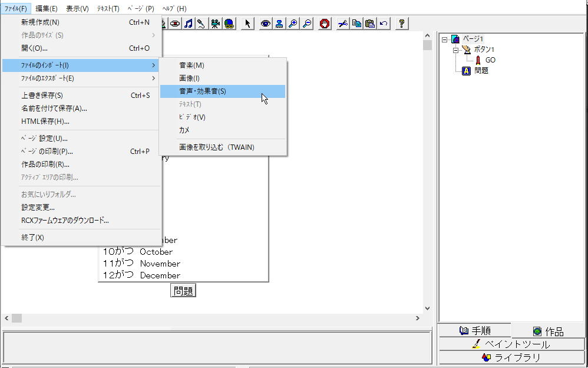Click the canvas vertical scrollbar up arrow

tap(428, 35)
